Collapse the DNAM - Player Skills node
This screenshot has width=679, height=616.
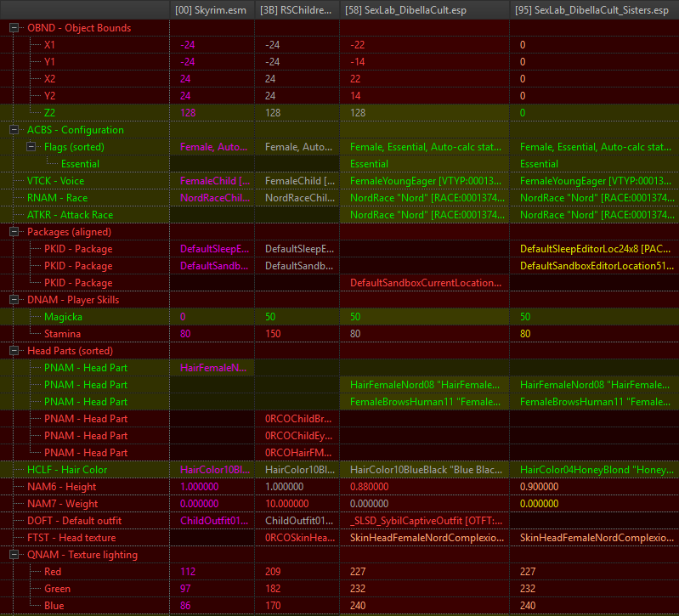pyautogui.click(x=14, y=300)
